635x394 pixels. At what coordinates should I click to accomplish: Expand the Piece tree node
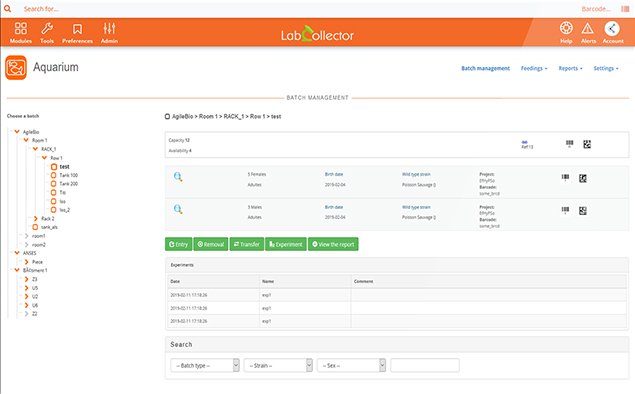[x=26, y=262]
